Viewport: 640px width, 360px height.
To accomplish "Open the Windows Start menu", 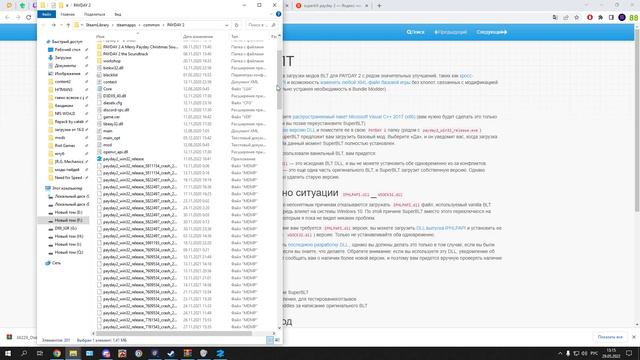I will [8, 353].
